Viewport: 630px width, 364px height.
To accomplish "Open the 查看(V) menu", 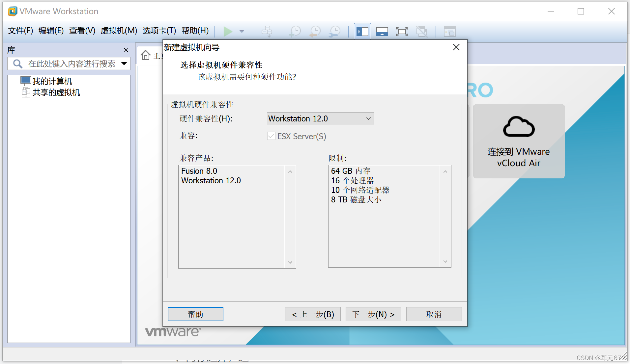I will pyautogui.click(x=82, y=31).
